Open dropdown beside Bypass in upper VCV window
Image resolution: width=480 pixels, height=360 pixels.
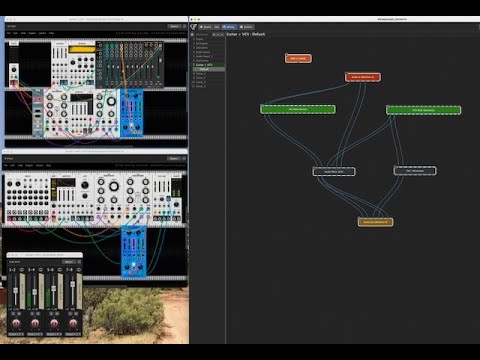pos(184,26)
